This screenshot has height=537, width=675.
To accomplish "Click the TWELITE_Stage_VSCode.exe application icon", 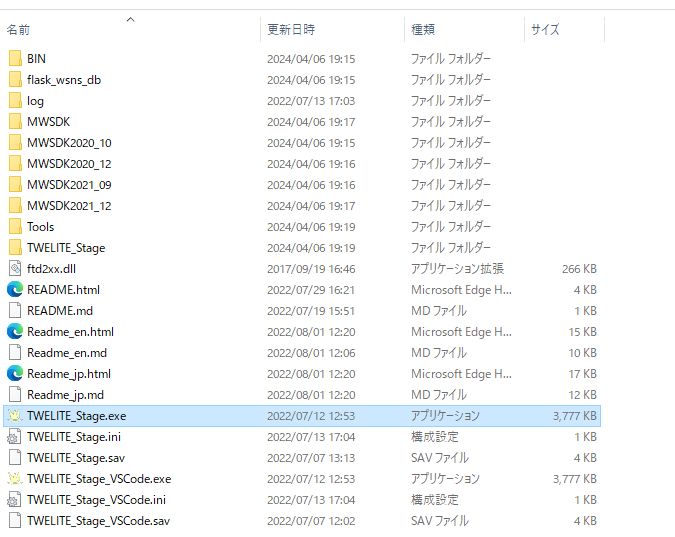I will point(15,479).
